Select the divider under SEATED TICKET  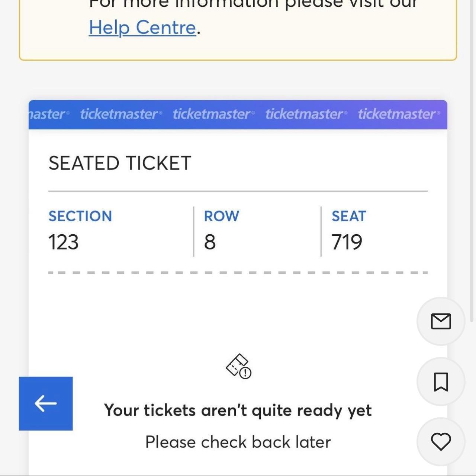tap(238, 190)
